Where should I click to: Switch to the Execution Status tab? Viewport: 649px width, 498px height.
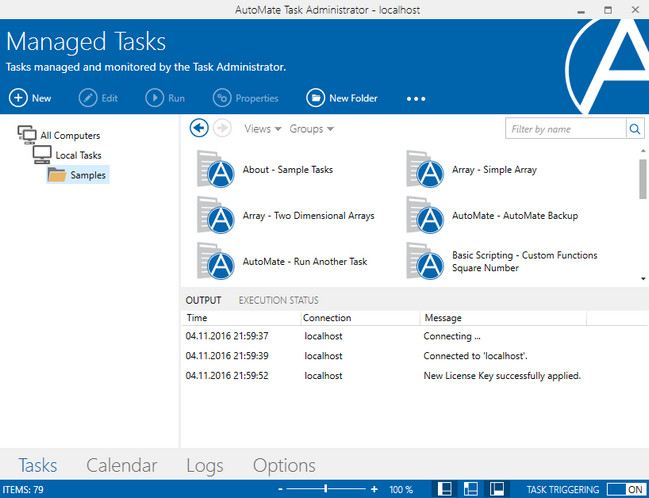coord(278,300)
